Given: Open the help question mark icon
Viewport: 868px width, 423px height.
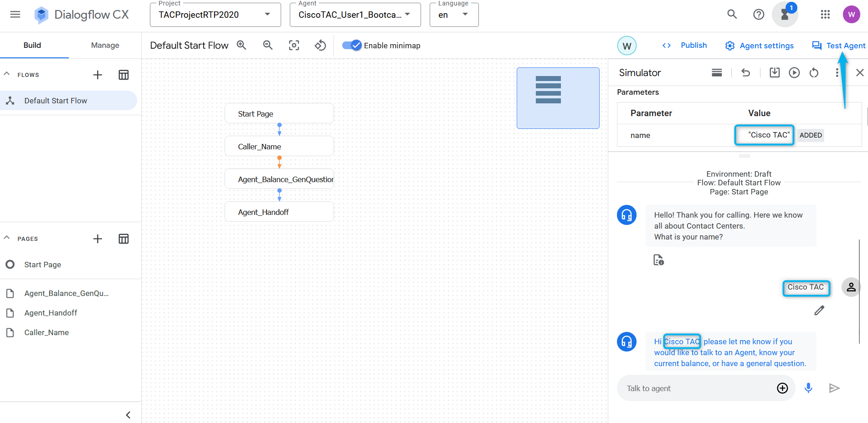Looking at the screenshot, I should [x=759, y=15].
